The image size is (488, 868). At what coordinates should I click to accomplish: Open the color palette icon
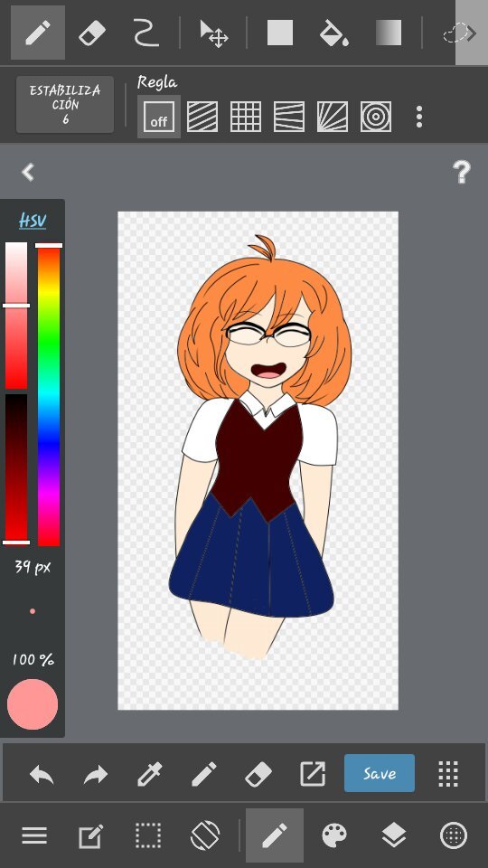tap(334, 835)
